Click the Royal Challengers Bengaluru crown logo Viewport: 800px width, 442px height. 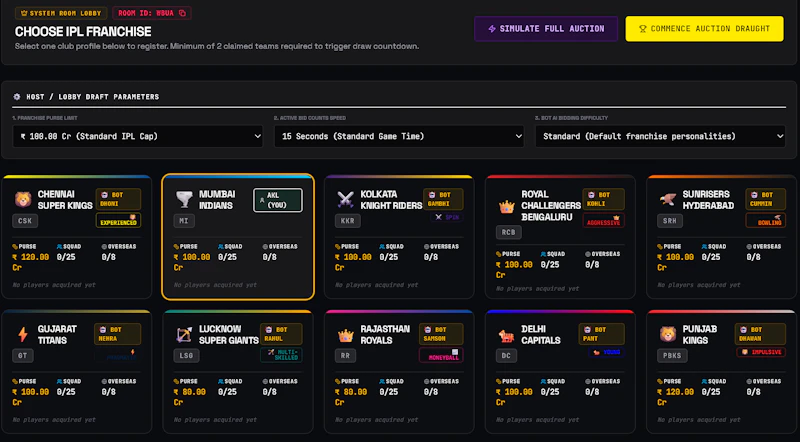pyautogui.click(x=507, y=207)
